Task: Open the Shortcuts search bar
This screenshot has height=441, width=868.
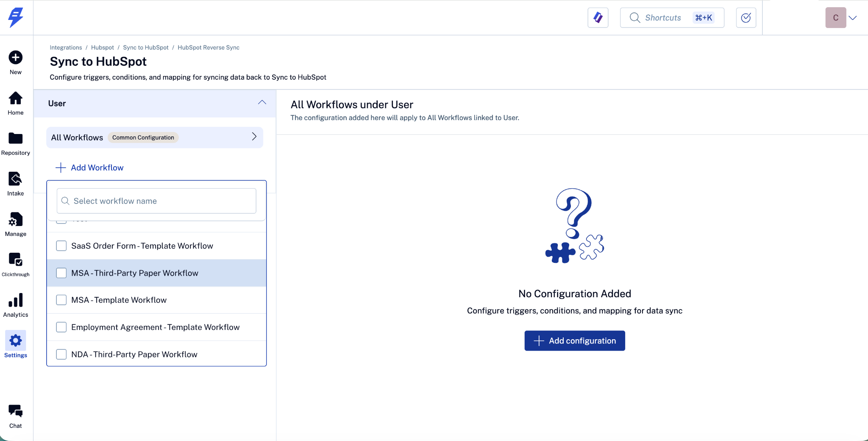Action: pyautogui.click(x=672, y=18)
